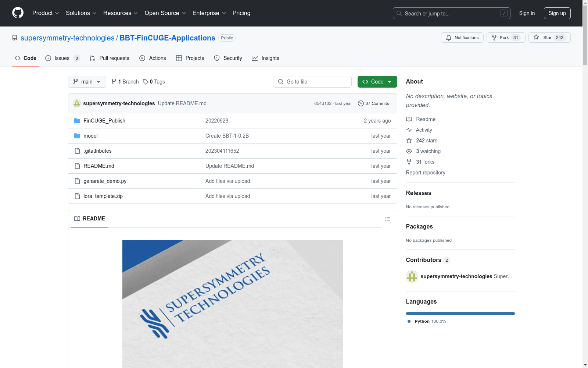Open the main branch selector dropdown

(87, 82)
